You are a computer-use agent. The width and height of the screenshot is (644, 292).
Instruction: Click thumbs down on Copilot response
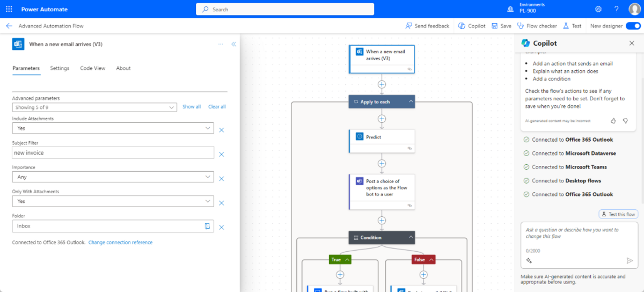(x=625, y=121)
